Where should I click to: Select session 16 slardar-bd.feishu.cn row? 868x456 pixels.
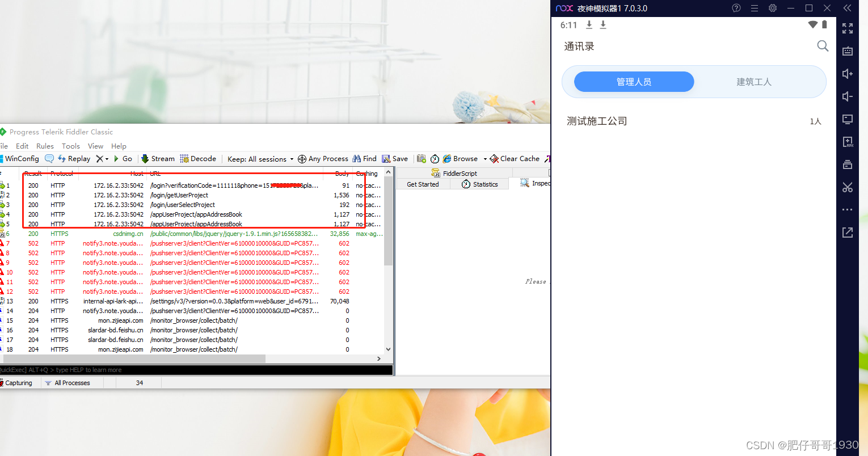192,330
